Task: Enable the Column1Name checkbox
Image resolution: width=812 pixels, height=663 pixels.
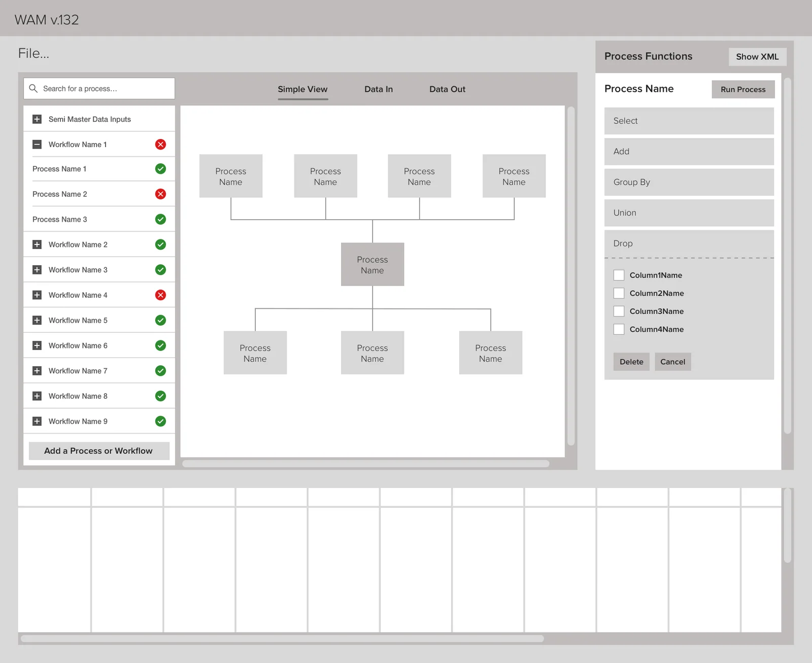Action: pos(619,275)
